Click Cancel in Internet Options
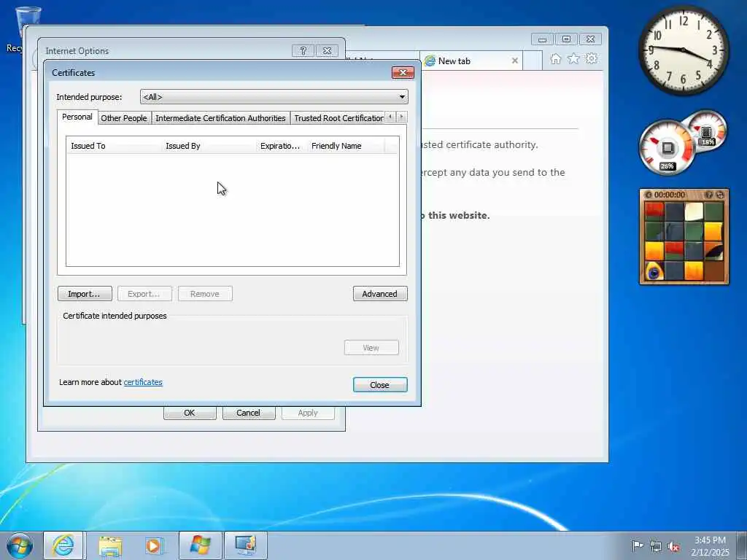 pos(249,413)
